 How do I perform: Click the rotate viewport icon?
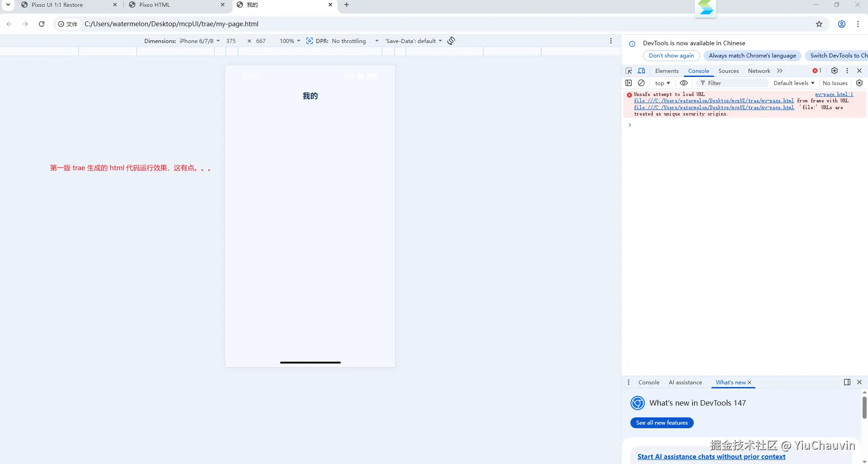451,41
